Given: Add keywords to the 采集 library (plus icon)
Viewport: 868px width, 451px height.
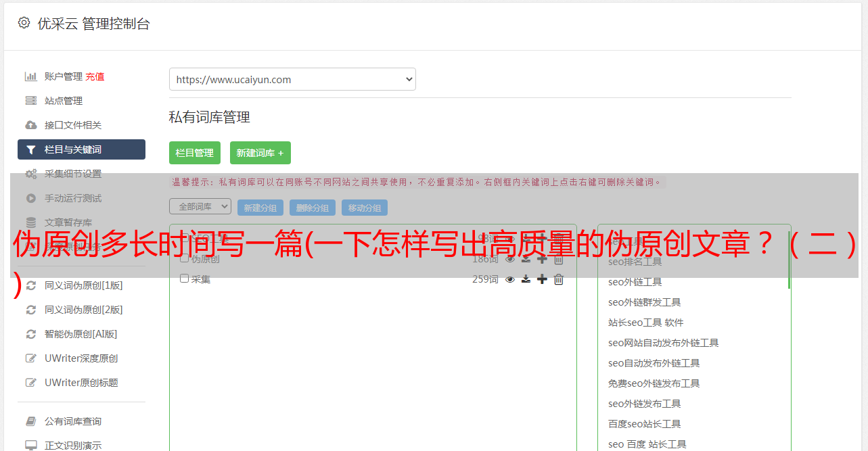Looking at the screenshot, I should (542, 279).
